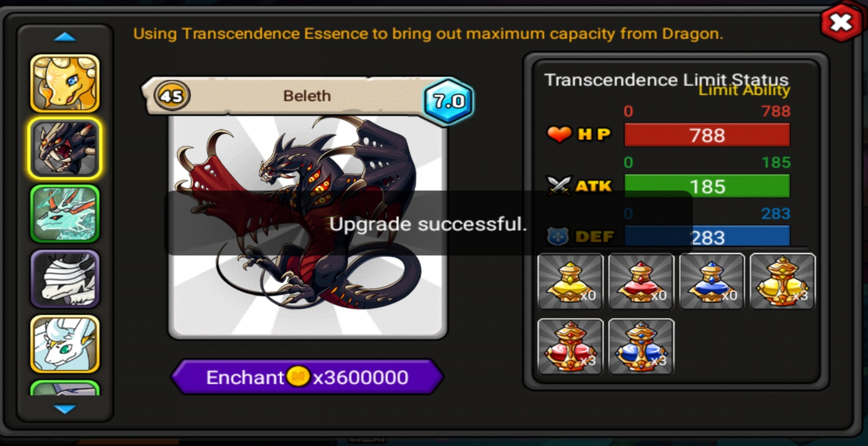Choose the bandaged white dragon portrait
The height and width of the screenshot is (446, 868).
pyautogui.click(x=65, y=279)
